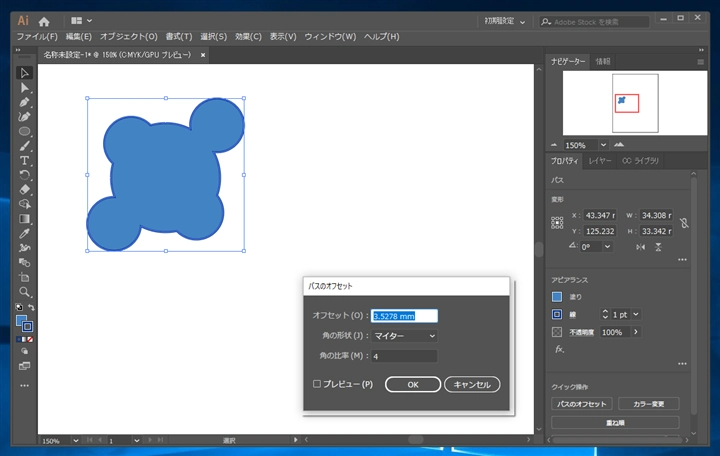Open Transform more options dots
Viewport: 720px width, 456px height.
(682, 260)
